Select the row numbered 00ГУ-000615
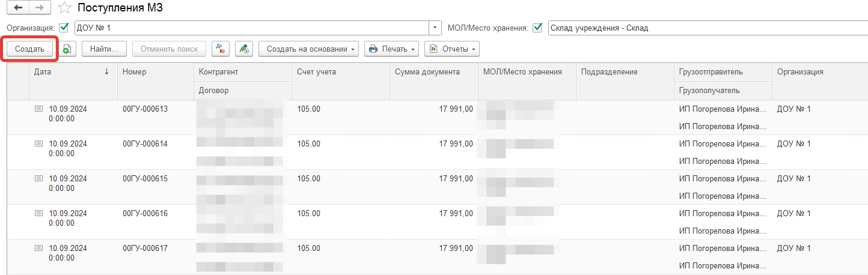 (x=145, y=179)
